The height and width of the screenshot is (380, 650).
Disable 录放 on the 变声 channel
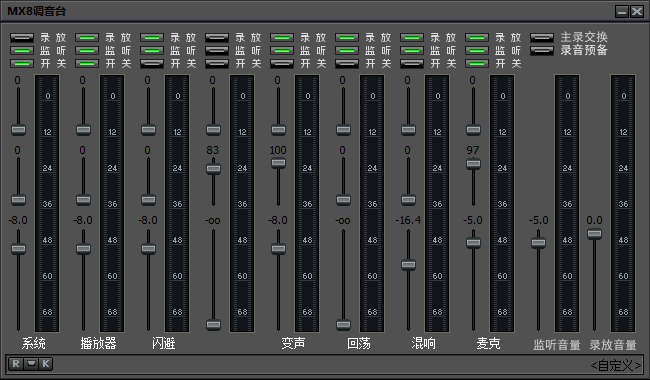pos(282,38)
